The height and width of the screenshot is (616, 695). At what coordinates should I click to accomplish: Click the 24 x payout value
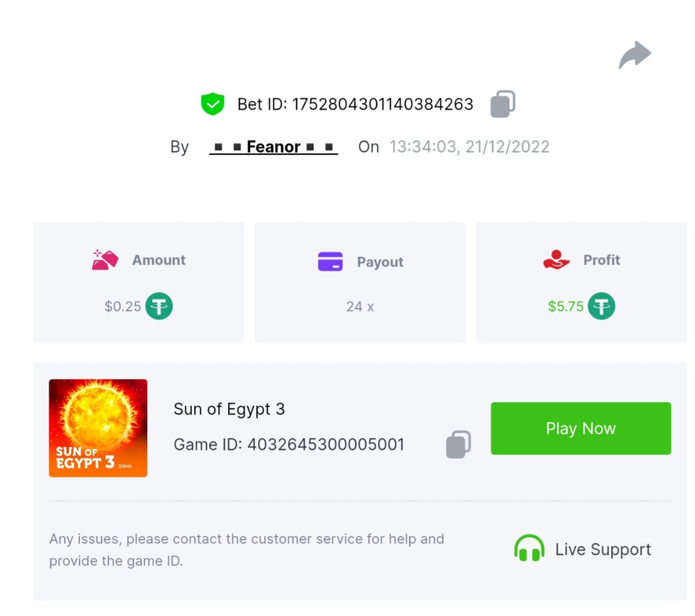coord(360,307)
